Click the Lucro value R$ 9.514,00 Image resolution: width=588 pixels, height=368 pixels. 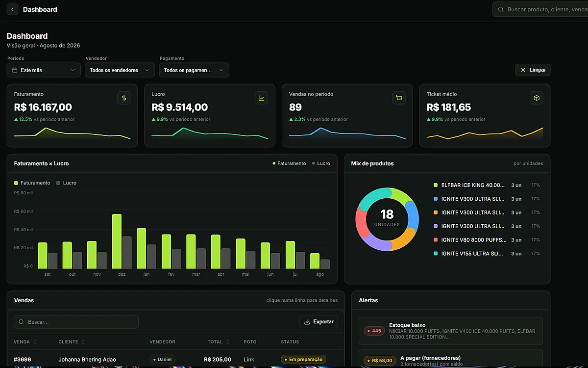pos(180,107)
